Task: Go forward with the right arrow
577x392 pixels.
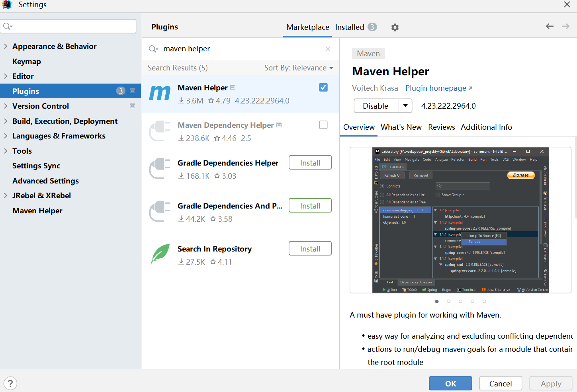Action: click(565, 26)
